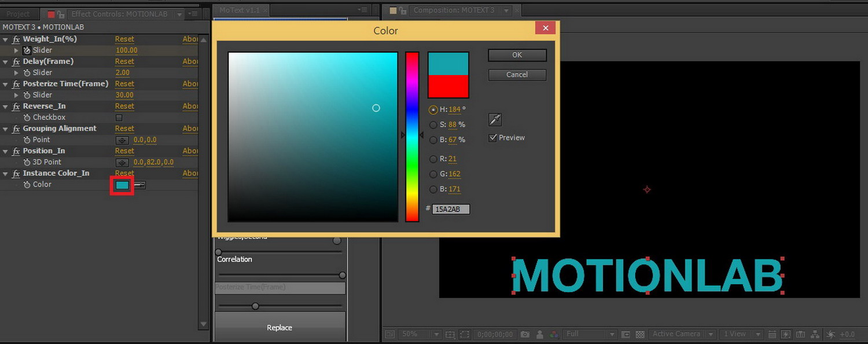Toggle the region of interest icon
This screenshot has height=344, width=868.
pyautogui.click(x=625, y=334)
